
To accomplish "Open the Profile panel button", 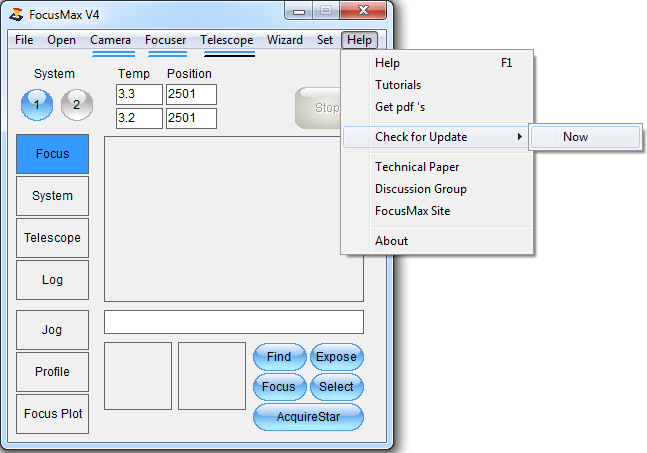I will (x=52, y=372).
